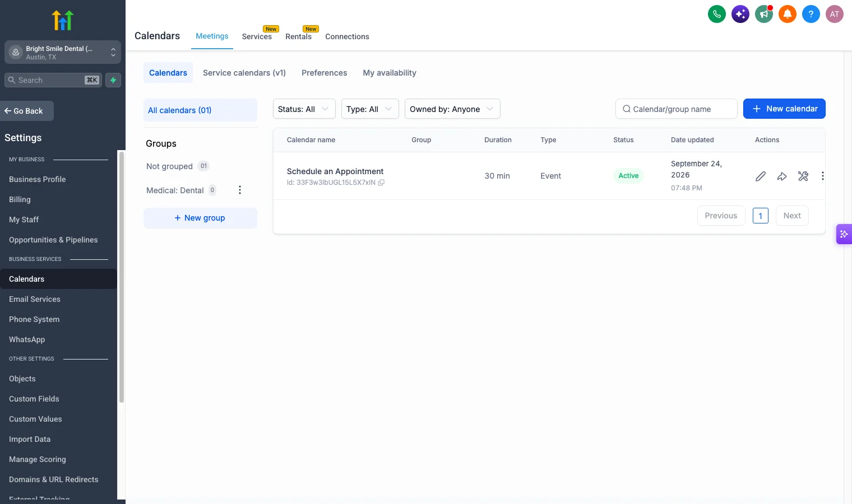Image resolution: width=852 pixels, height=504 pixels.
Task: Click the green lightning quick actions icon
Action: tap(113, 80)
